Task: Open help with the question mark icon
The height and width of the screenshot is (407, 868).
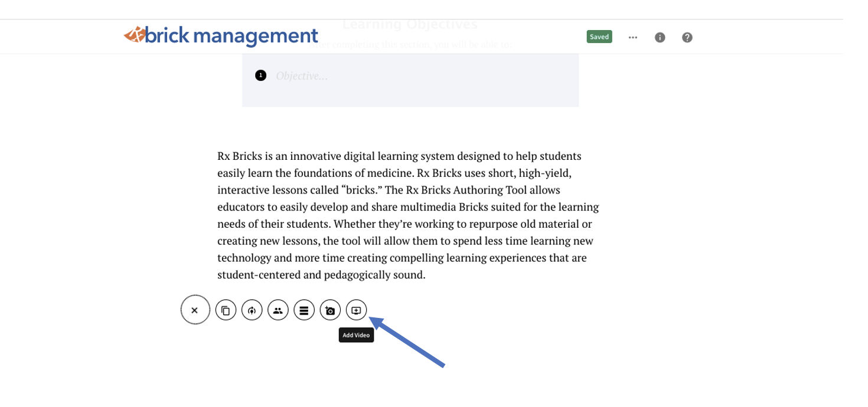Action: click(687, 37)
